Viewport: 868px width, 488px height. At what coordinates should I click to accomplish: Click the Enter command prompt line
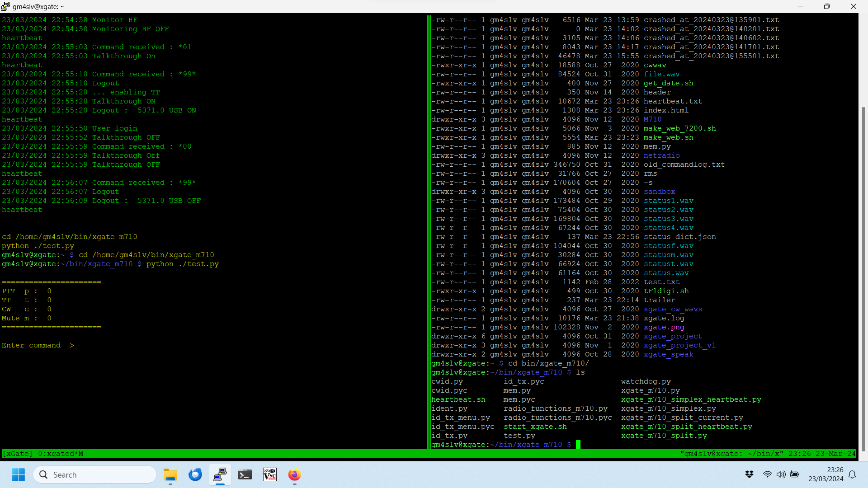coord(38,345)
